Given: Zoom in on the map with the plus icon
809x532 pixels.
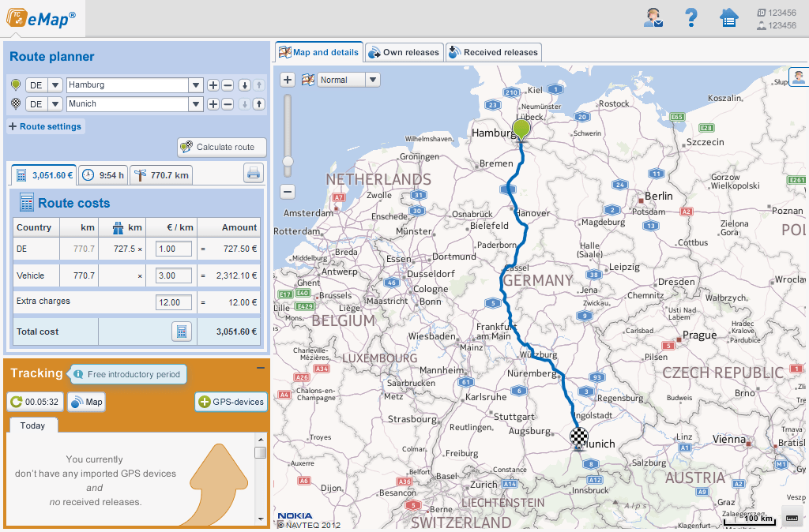Looking at the screenshot, I should coord(288,80).
